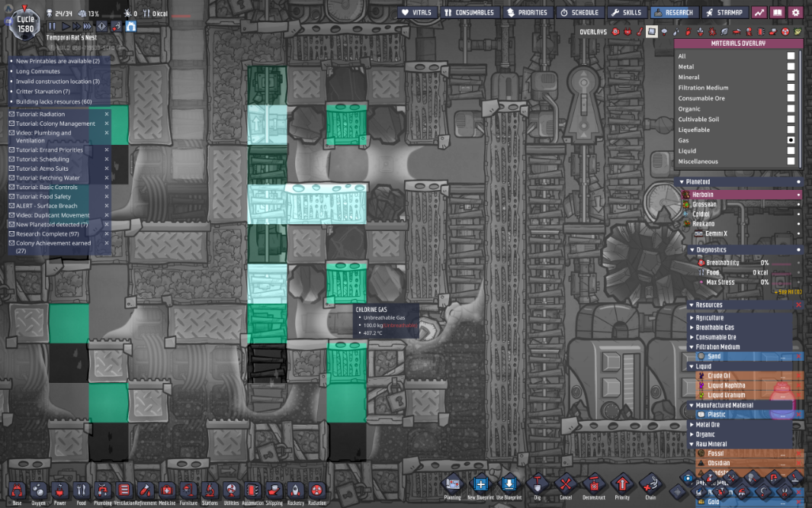
Task: Take a screenshot with the camera tool
Action: (x=688, y=478)
